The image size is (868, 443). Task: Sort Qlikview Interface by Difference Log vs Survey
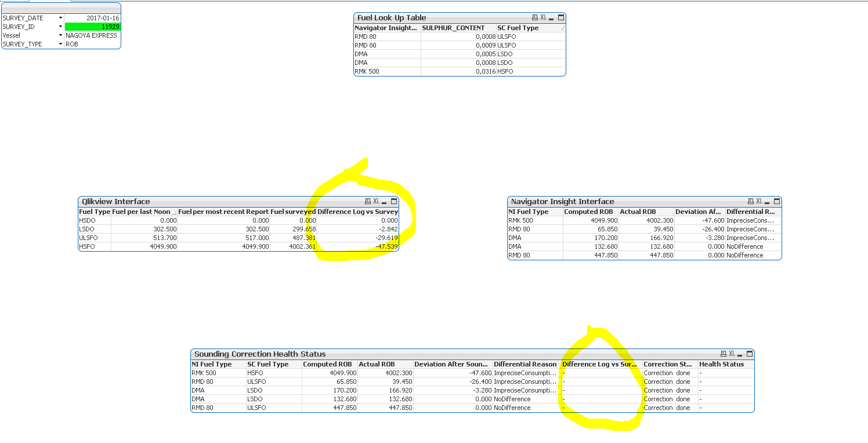(x=357, y=212)
